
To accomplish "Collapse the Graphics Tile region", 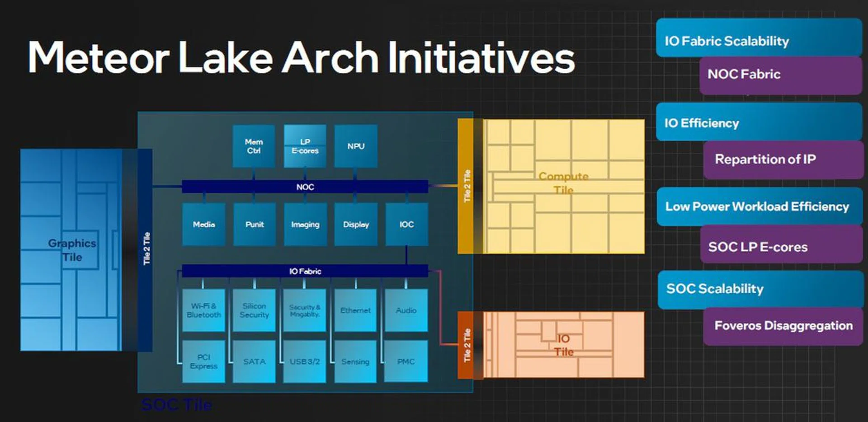I will click(72, 250).
